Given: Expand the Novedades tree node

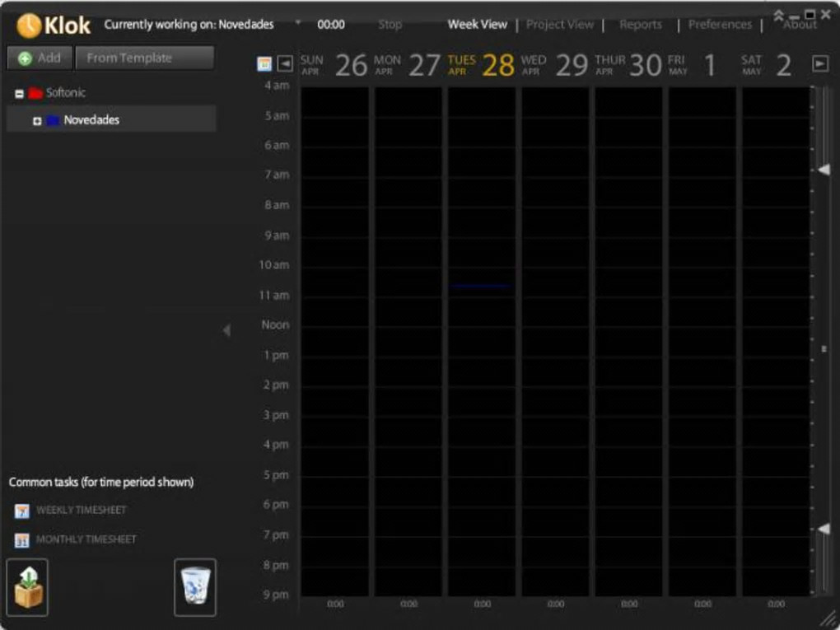Looking at the screenshot, I should [x=37, y=121].
